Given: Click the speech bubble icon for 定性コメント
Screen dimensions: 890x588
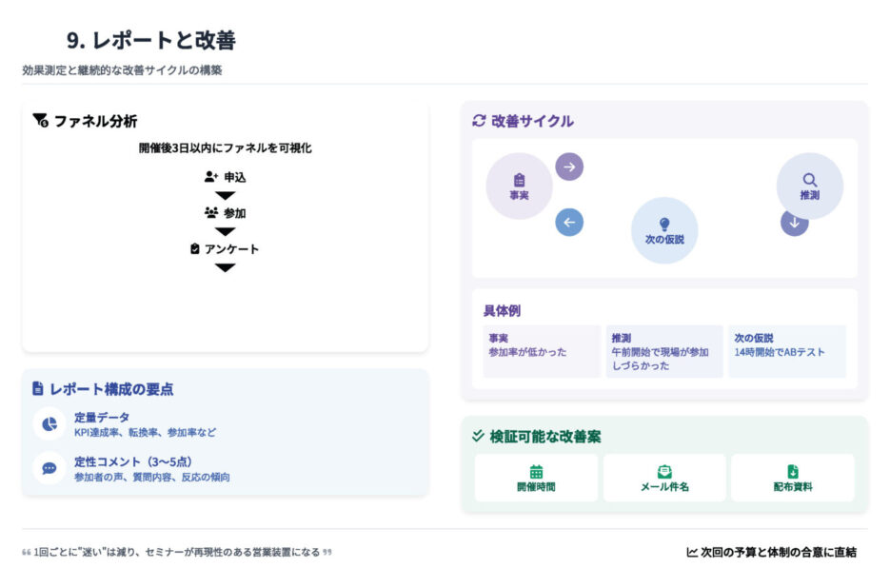Looking at the screenshot, I should click(x=49, y=468).
